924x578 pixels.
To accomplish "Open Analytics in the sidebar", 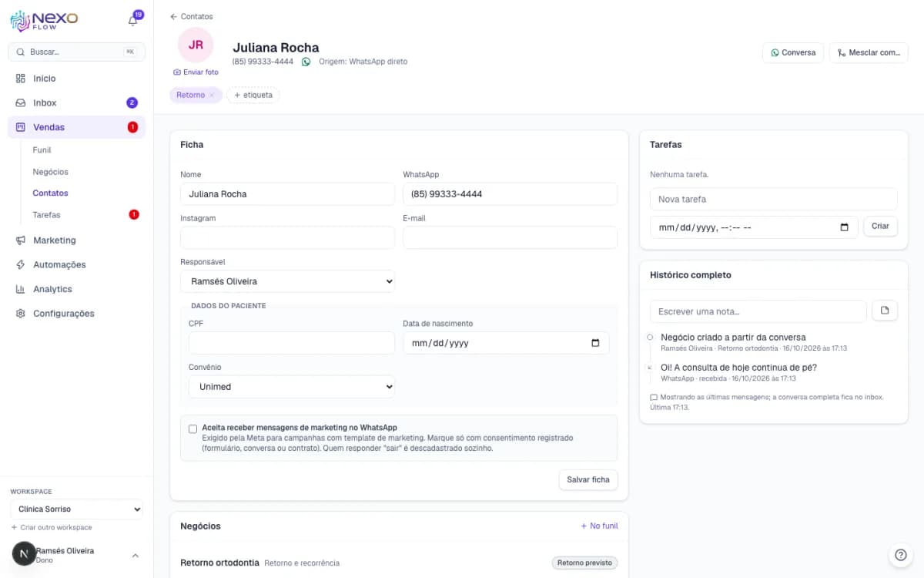I will (x=76, y=289).
